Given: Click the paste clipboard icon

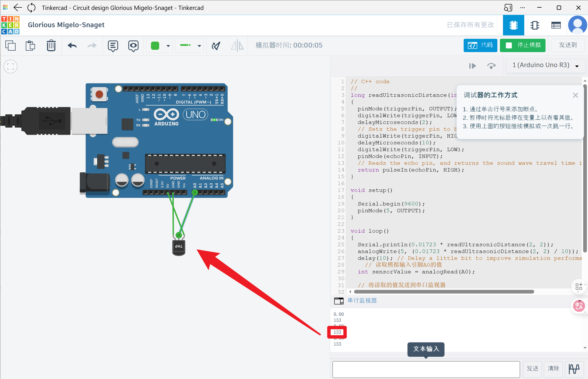Looking at the screenshot, I should pos(30,46).
